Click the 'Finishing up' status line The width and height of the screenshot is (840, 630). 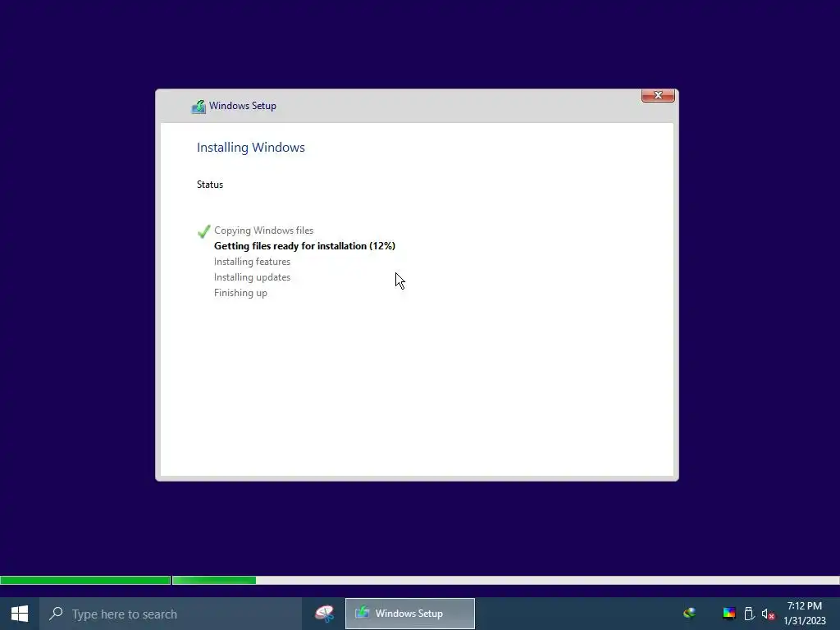pyautogui.click(x=240, y=293)
